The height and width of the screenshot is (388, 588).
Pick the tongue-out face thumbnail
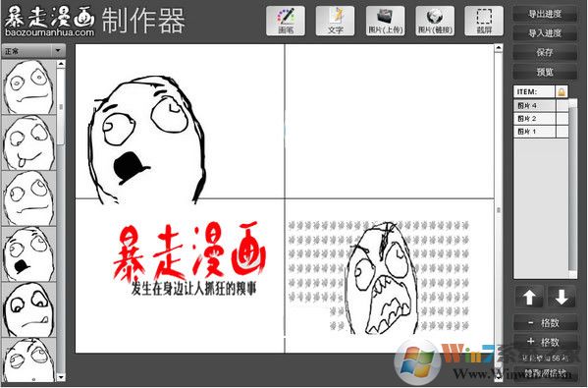point(28,143)
